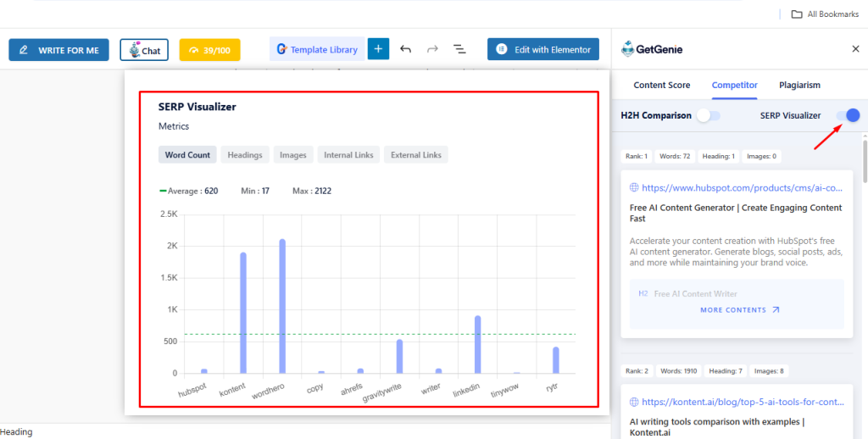Click the Images: 8 badge

coord(770,371)
